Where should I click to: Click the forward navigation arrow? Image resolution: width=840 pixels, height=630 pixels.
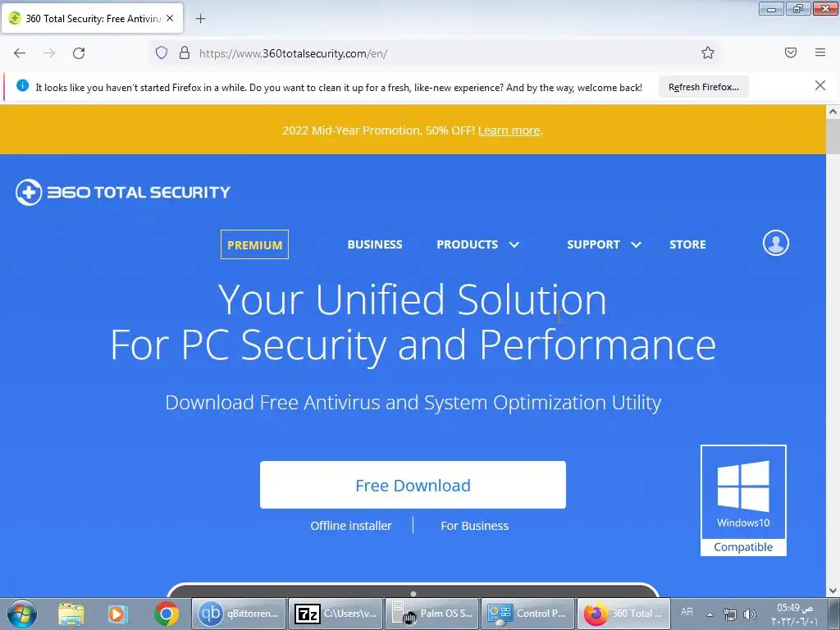[49, 53]
